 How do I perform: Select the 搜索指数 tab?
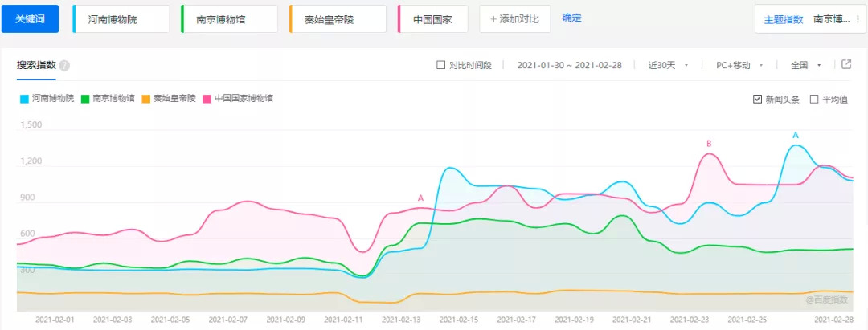click(x=35, y=65)
